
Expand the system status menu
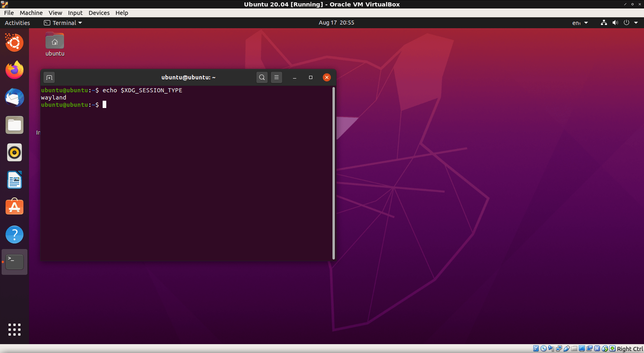pos(620,23)
